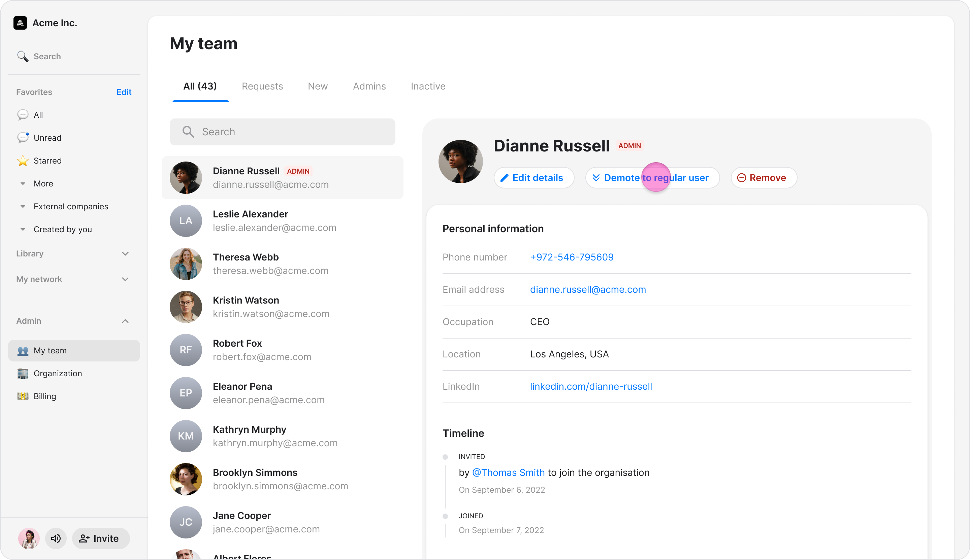The height and width of the screenshot is (560, 970).
Task: Open the Billing money icon item
Action: [23, 396]
